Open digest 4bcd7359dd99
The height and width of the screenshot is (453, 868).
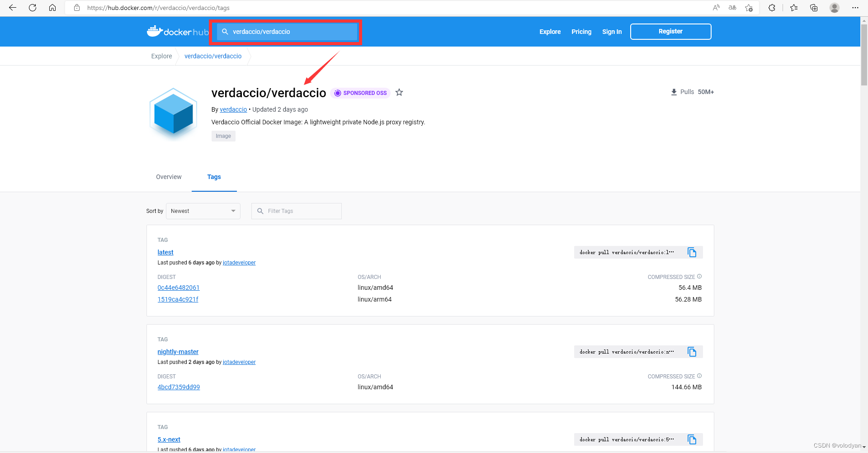coord(179,387)
